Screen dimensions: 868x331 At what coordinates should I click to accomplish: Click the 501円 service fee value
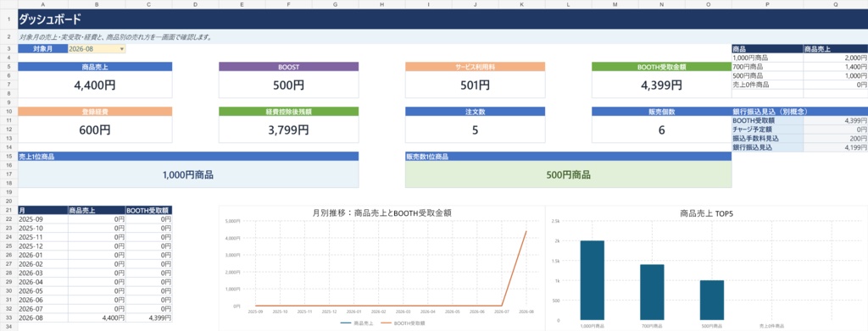point(475,86)
